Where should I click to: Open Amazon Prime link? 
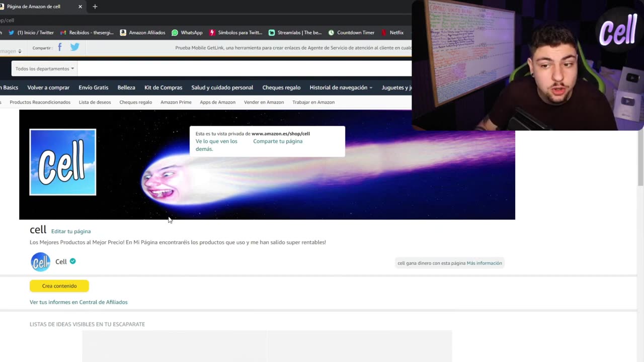point(176,102)
